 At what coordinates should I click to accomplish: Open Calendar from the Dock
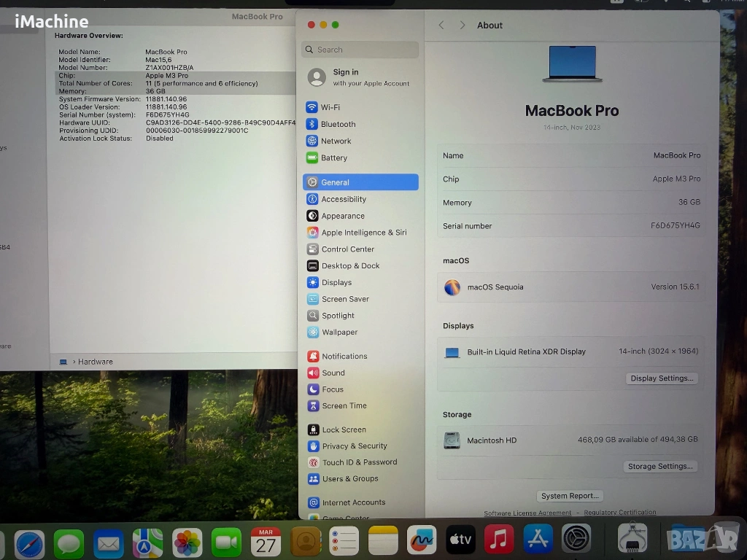click(266, 542)
